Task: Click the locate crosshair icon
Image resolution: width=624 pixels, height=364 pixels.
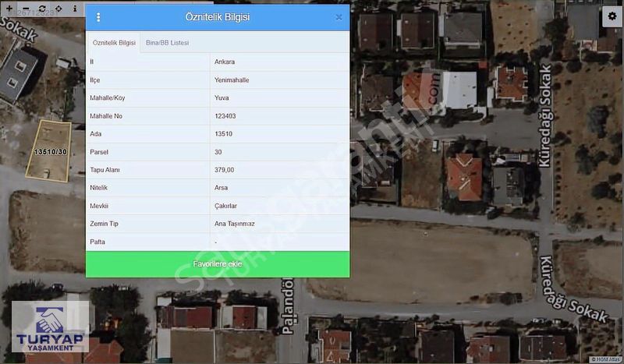Action: pos(58,8)
